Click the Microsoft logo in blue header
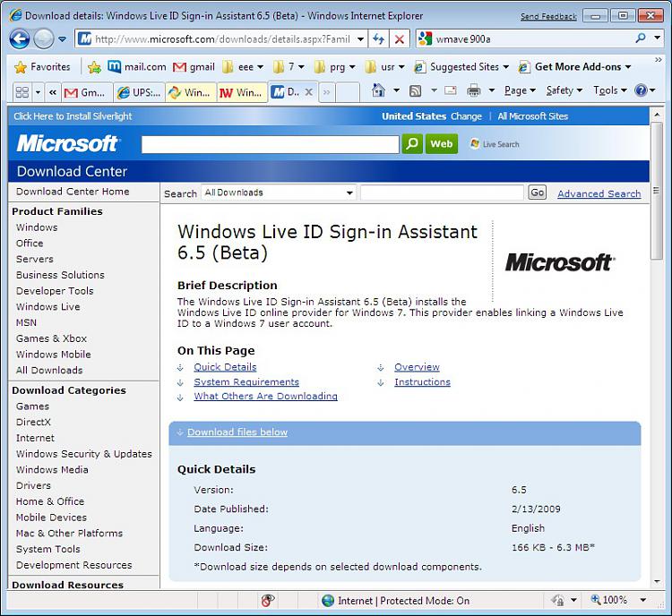 point(68,143)
